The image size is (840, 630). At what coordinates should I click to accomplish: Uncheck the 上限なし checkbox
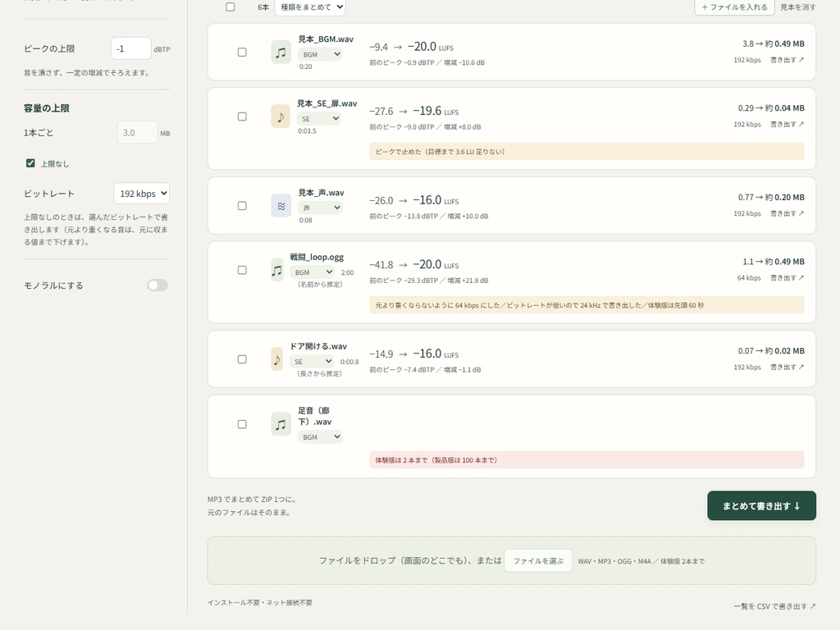point(30,163)
